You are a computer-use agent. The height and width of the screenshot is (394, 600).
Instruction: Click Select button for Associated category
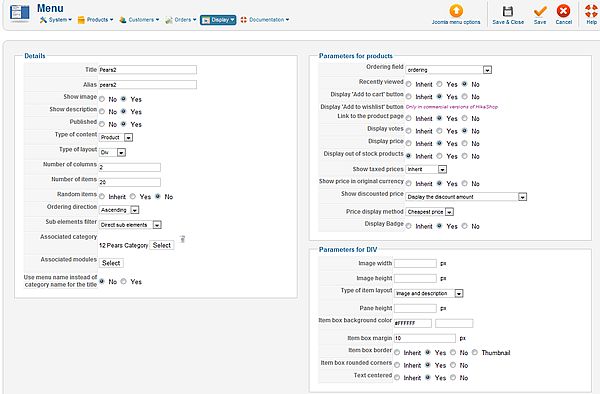click(x=161, y=245)
